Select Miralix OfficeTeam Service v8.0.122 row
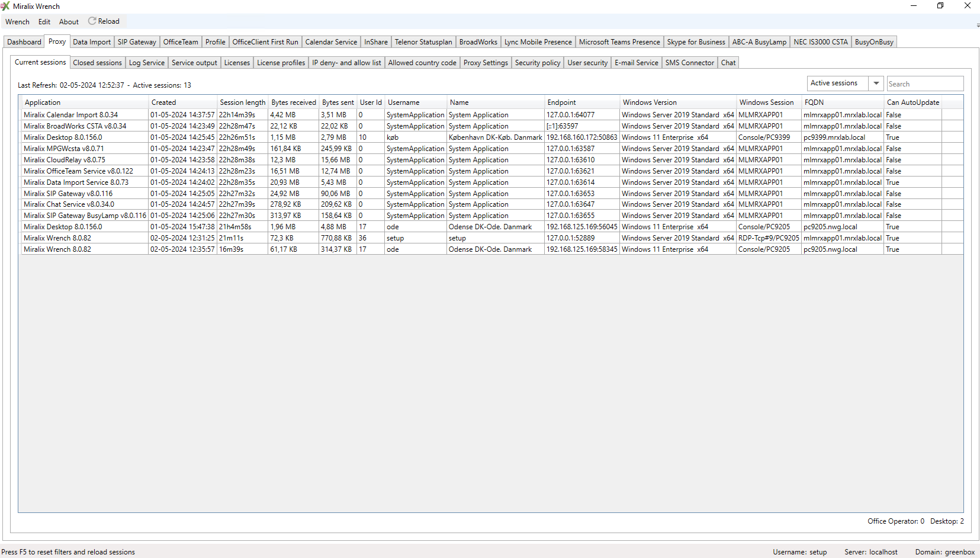Screen dimensions: 980x558 coord(490,171)
